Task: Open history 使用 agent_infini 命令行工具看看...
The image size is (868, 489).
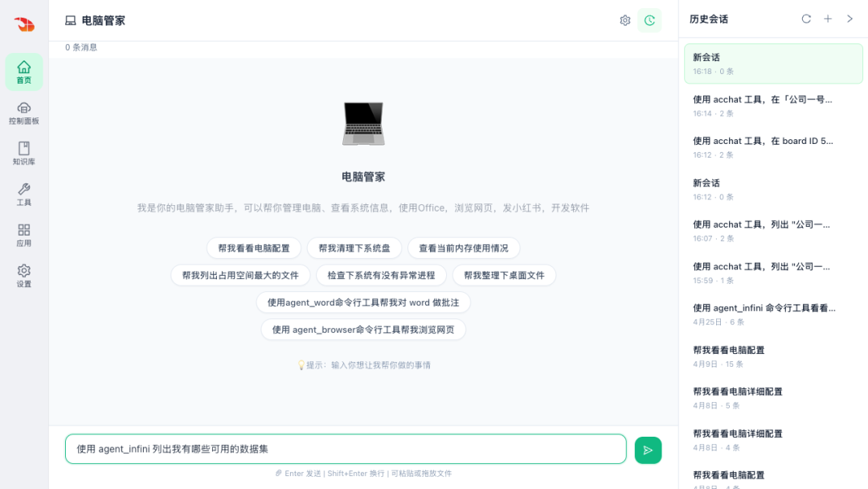Action: (773, 314)
